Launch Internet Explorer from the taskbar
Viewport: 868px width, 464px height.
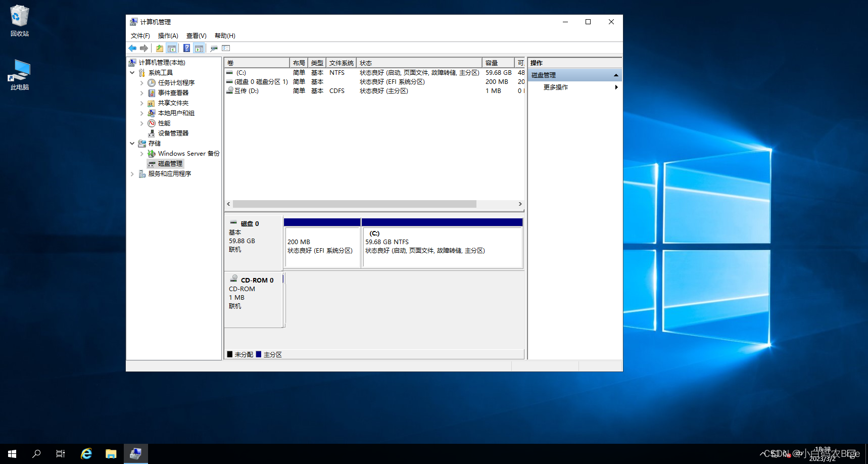[x=86, y=454]
